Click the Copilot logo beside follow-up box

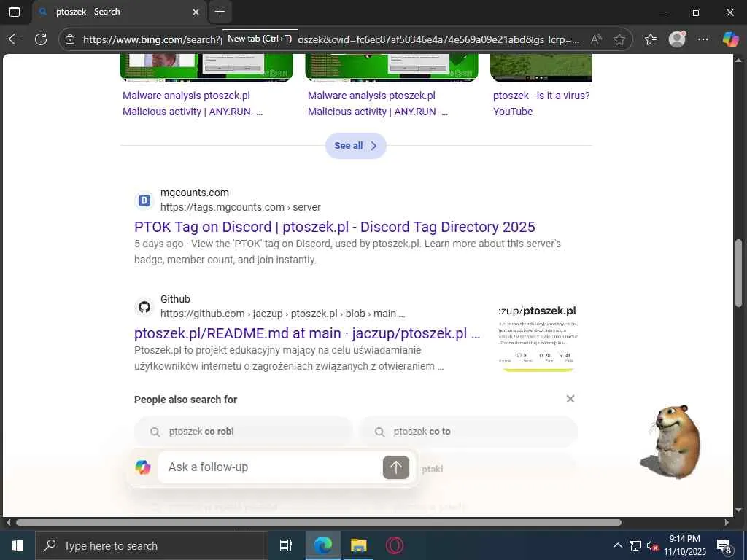tap(143, 467)
